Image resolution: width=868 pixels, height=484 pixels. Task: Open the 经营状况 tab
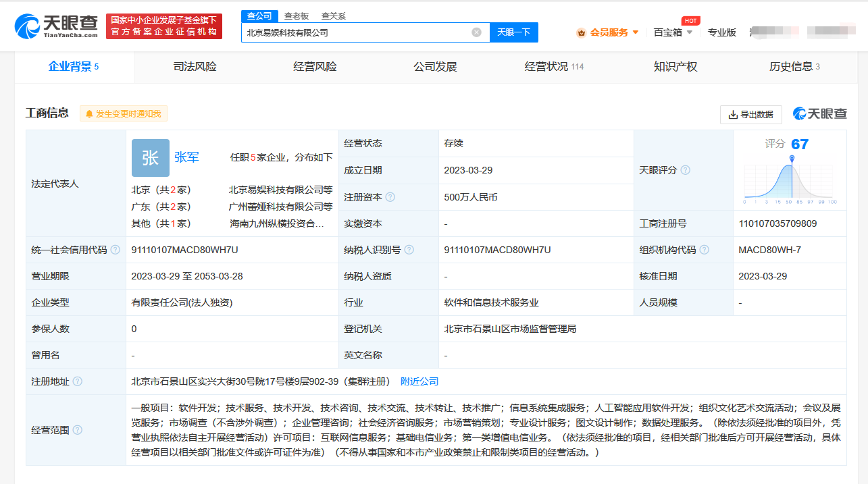point(555,67)
